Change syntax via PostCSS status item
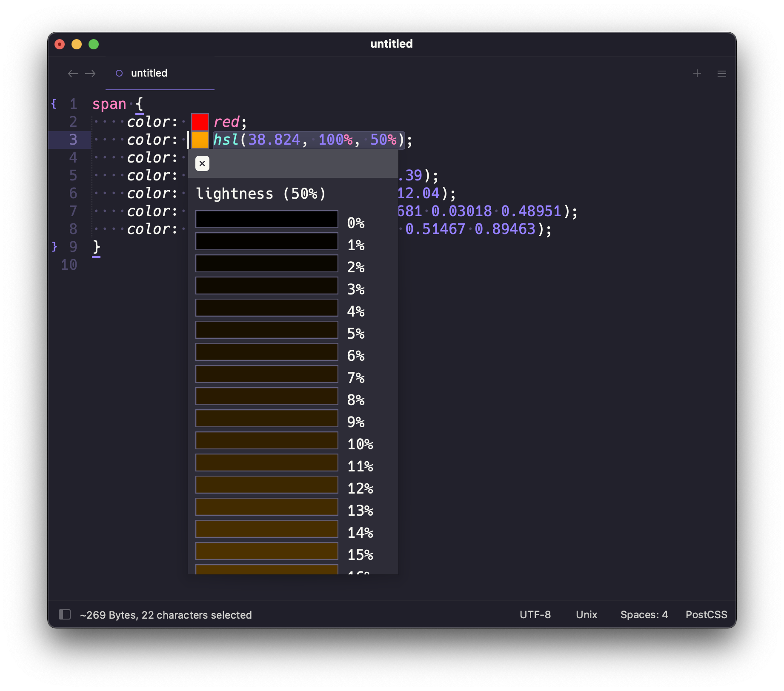 pyautogui.click(x=706, y=614)
